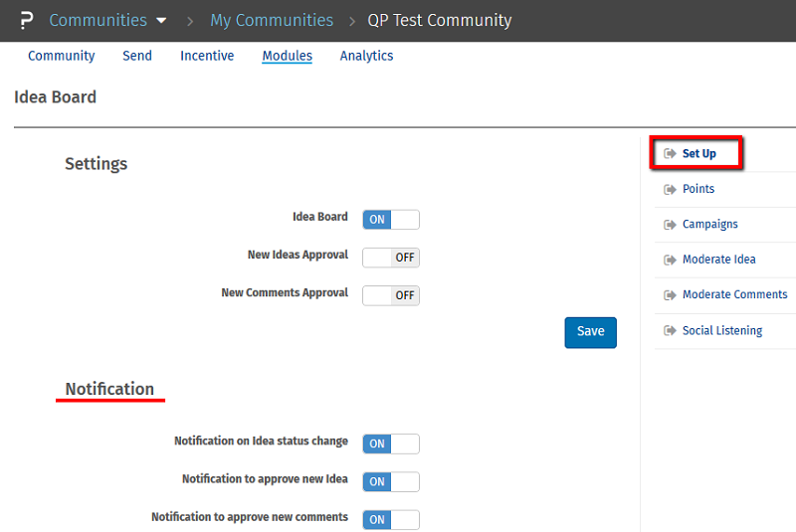This screenshot has width=796, height=532.
Task: Click the arrow icon beside Campaigns
Action: [x=670, y=225]
